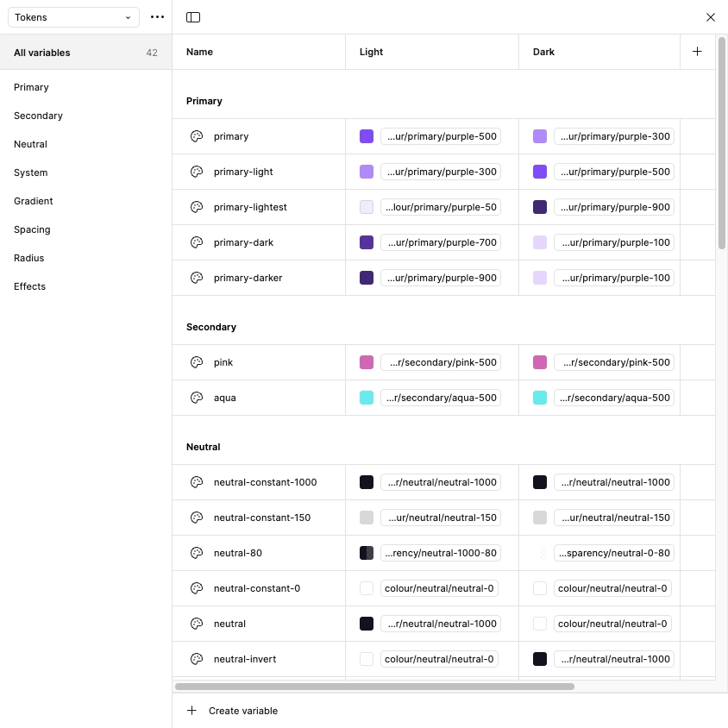Screen dimensions: 728x728
Task: Click the Dark color swatch for primary-lightest
Action: [x=540, y=207]
